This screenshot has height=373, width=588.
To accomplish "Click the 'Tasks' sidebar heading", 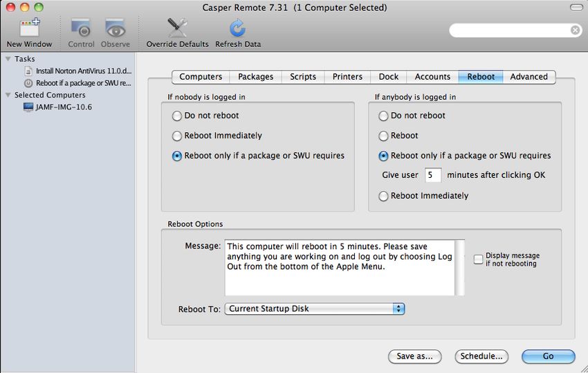I will 25,59.
